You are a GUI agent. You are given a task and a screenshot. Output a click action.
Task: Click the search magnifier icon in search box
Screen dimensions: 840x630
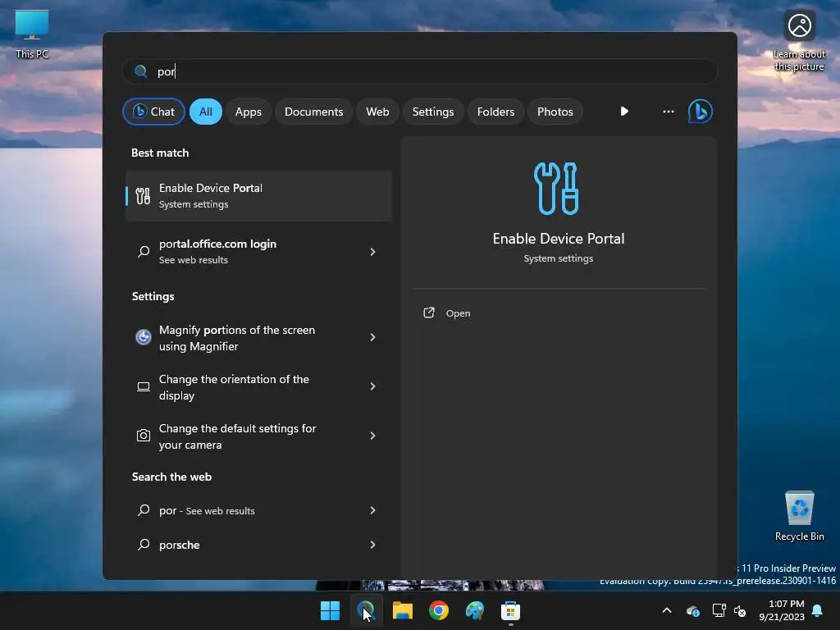[x=140, y=71]
